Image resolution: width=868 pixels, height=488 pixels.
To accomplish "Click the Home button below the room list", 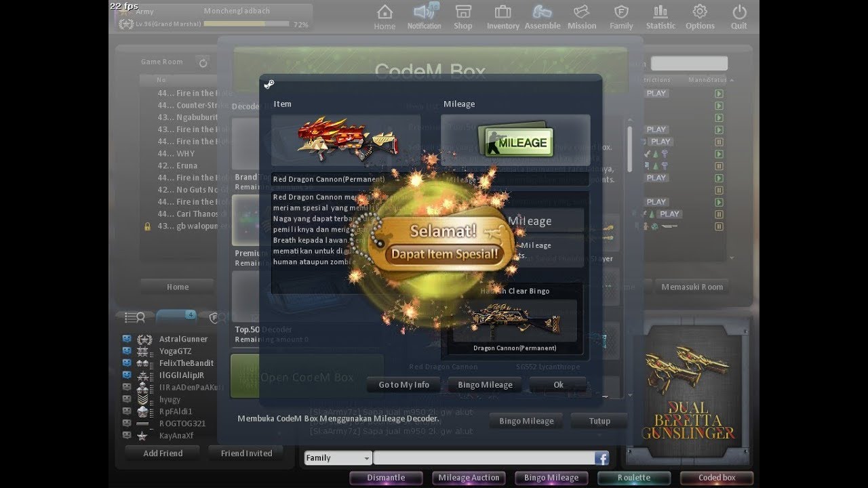I will coord(178,287).
